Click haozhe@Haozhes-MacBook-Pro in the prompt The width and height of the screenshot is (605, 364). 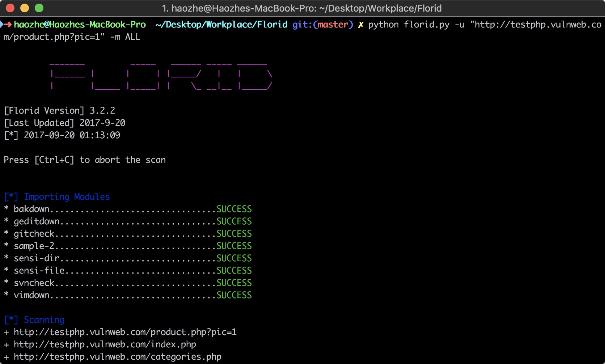[x=80, y=25]
